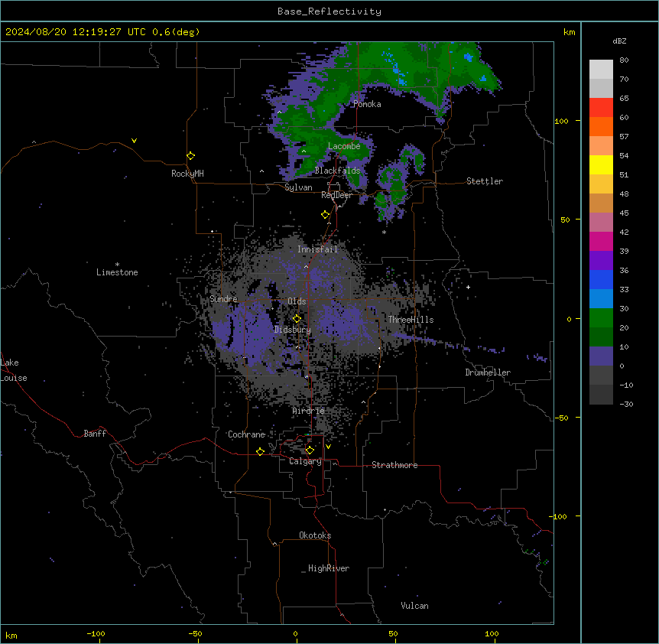Click the Sundre label
659x644 pixels.
point(223,299)
